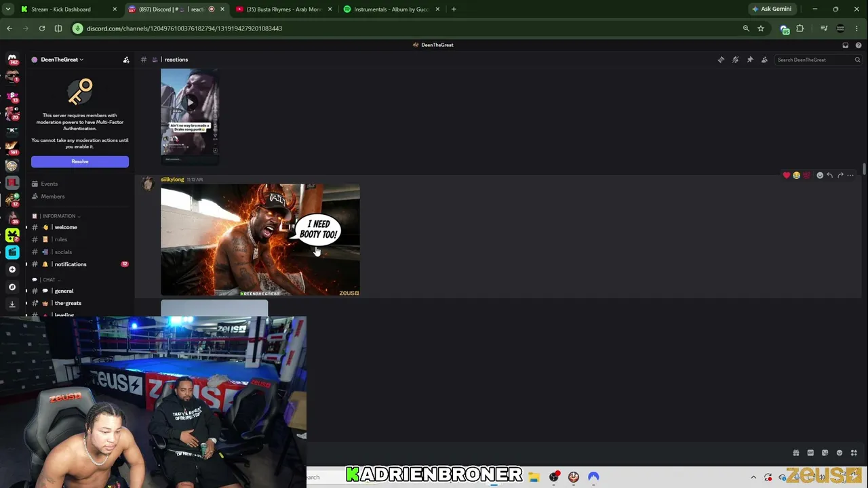Open the green X server icon
Image resolution: width=868 pixels, height=488 pixels.
pyautogui.click(x=12, y=235)
